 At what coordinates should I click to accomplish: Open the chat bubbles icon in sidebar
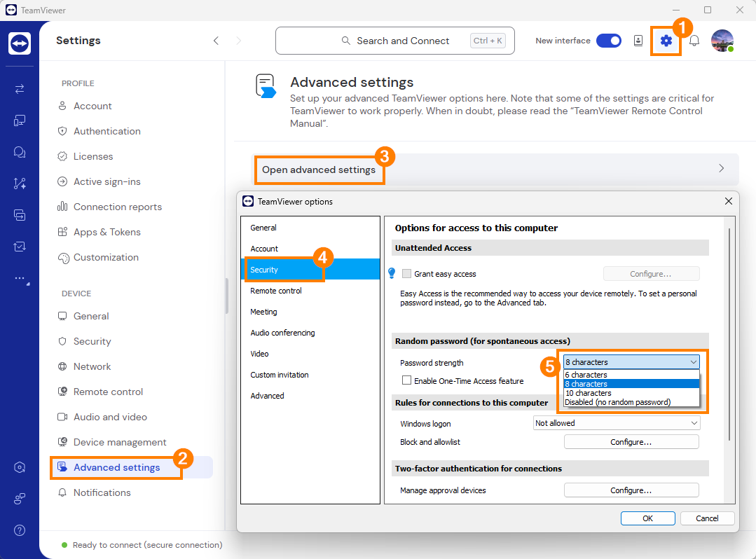tap(20, 152)
